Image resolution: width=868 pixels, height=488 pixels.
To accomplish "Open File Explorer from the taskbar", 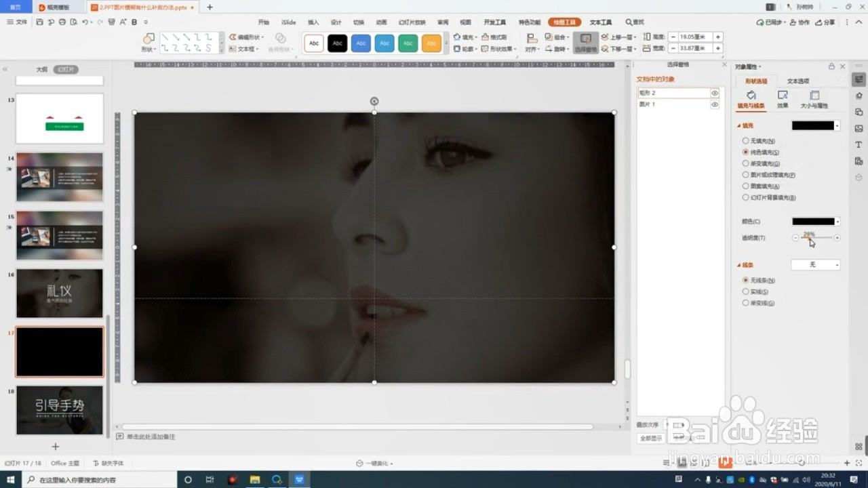I will [255, 480].
